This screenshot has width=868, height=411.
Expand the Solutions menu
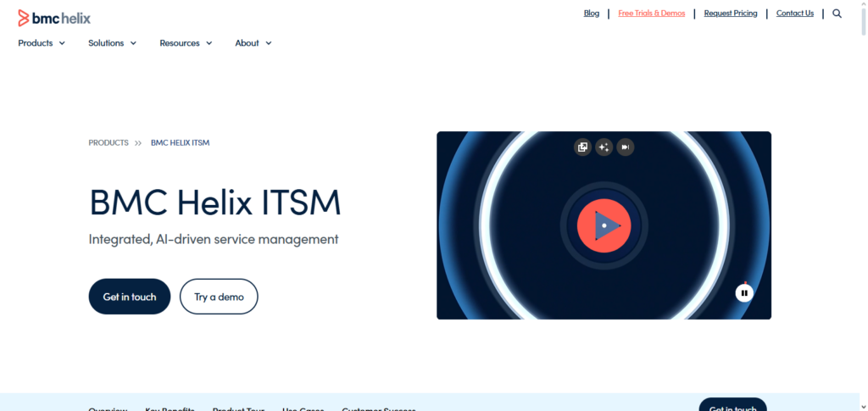pos(113,43)
